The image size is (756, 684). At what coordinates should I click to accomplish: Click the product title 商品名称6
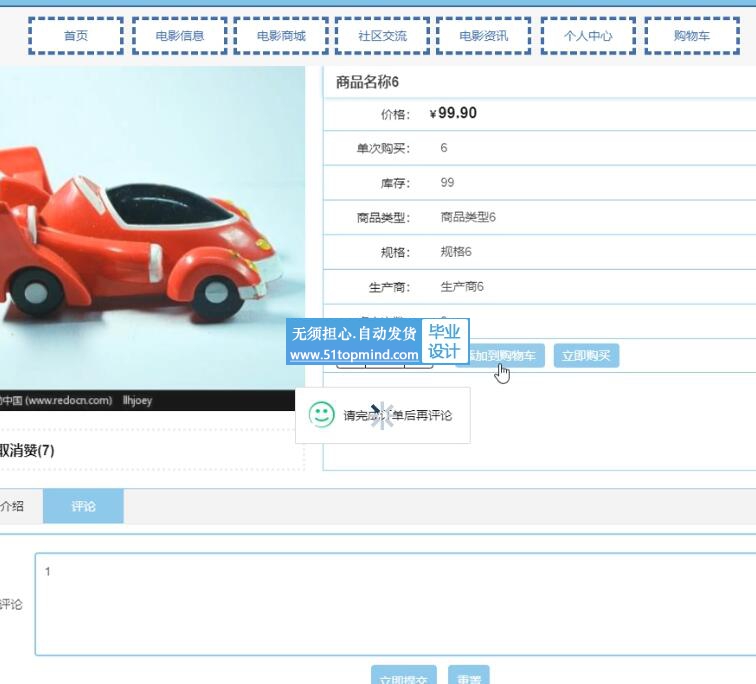pos(367,82)
